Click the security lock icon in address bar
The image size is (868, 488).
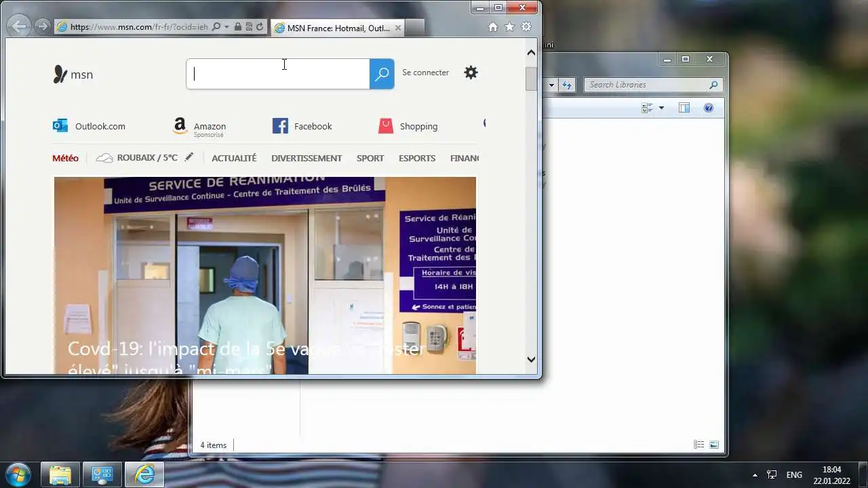click(237, 27)
